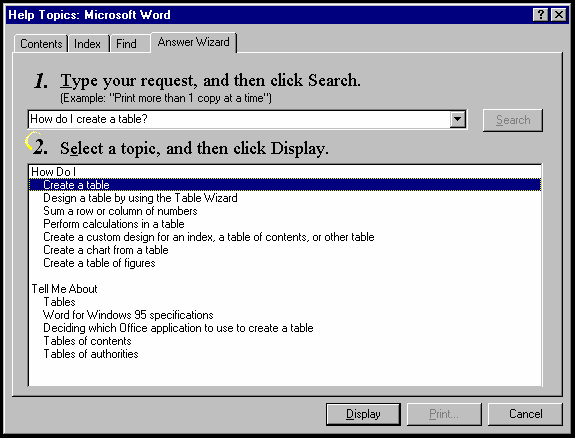Select 'Sum a row or column of numbers'

click(x=120, y=211)
